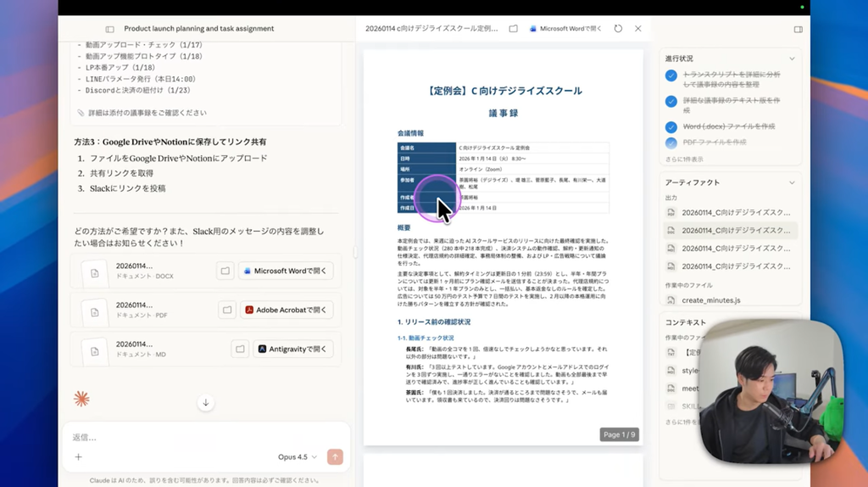The image size is (868, 487).
Task: Toggle the first completed progress task checkmark
Action: click(671, 76)
